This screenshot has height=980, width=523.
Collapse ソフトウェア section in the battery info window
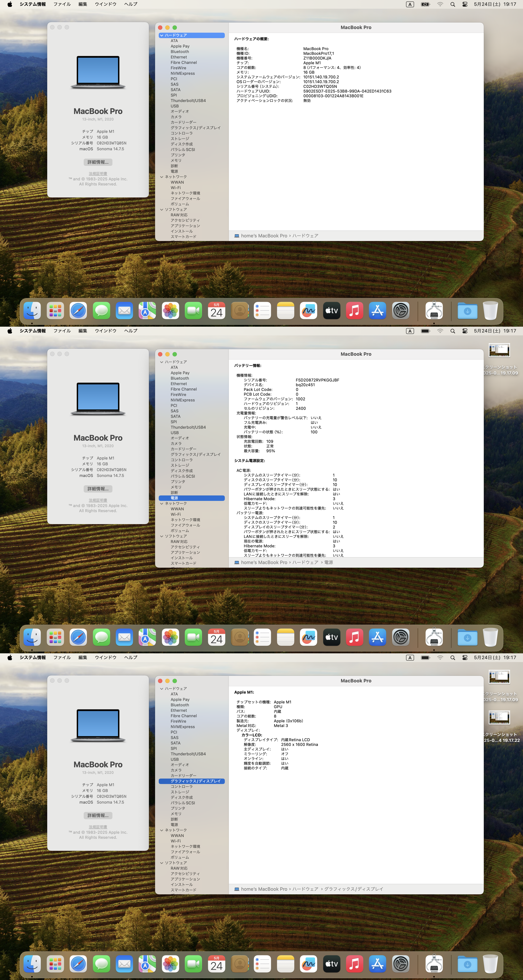coord(162,536)
